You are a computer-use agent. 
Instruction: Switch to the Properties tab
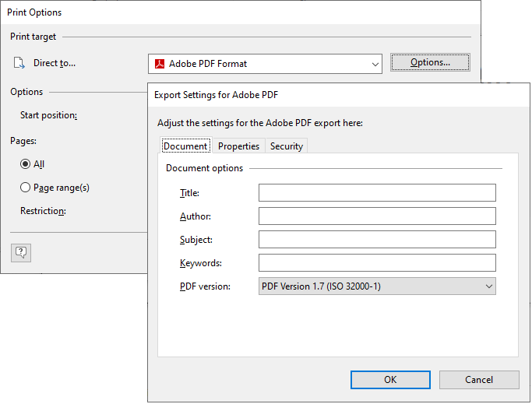coord(238,146)
